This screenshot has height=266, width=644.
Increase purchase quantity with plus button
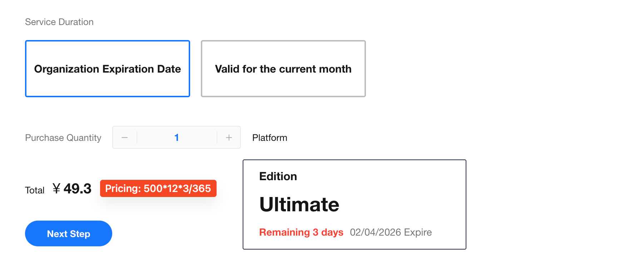pyautogui.click(x=229, y=138)
